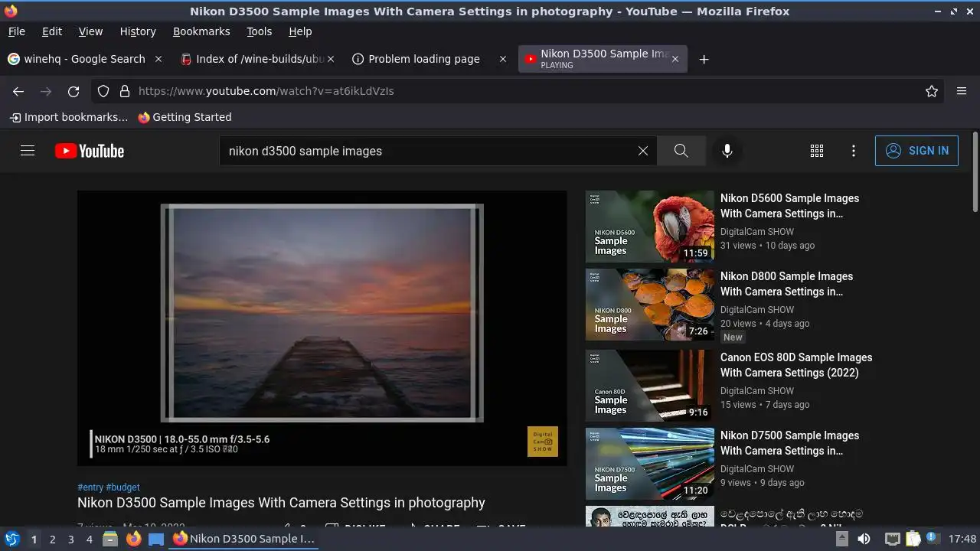Expand the hidden tray icons arrow

coord(841,539)
